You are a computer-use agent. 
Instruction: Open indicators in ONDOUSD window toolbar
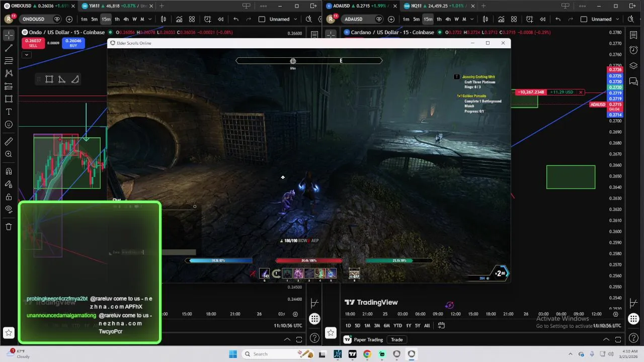pyautogui.click(x=179, y=19)
